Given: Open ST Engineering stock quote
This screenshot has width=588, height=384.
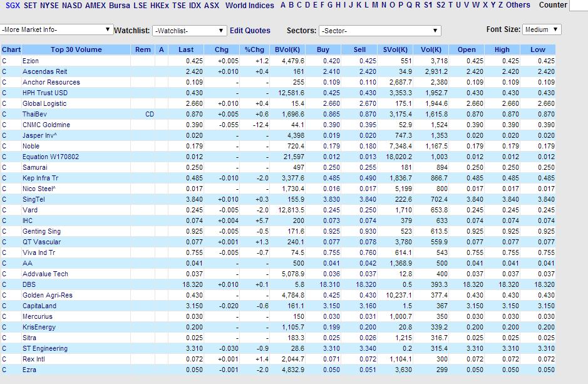Looking at the screenshot, I should tap(45, 348).
